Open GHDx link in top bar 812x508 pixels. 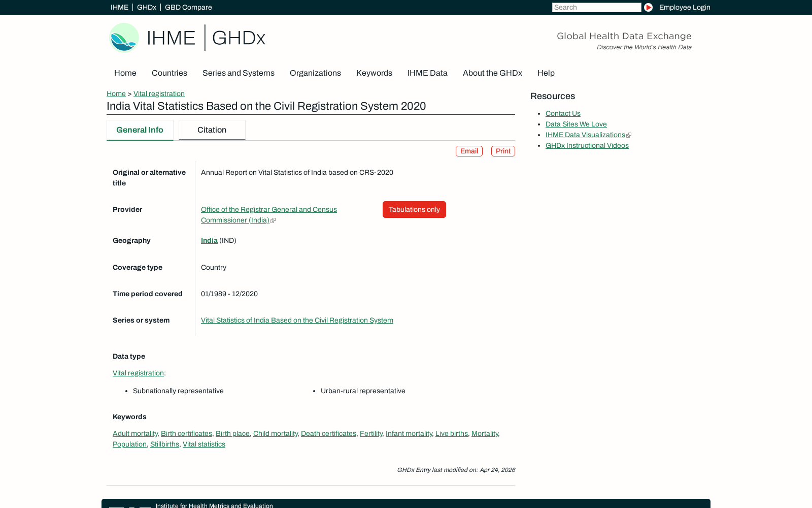tap(147, 7)
